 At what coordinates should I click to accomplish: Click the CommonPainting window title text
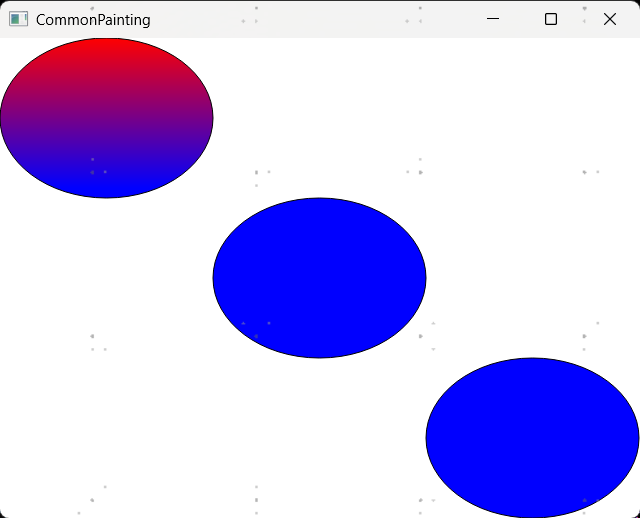tap(93, 20)
